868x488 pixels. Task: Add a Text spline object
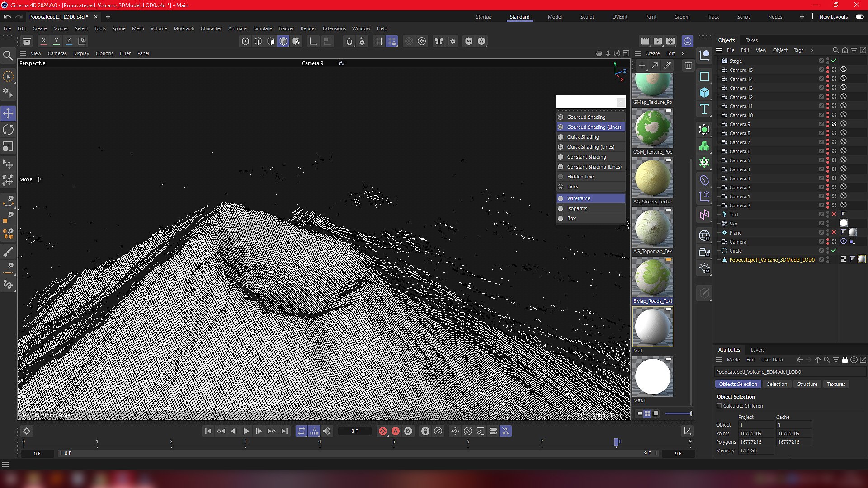[704, 109]
